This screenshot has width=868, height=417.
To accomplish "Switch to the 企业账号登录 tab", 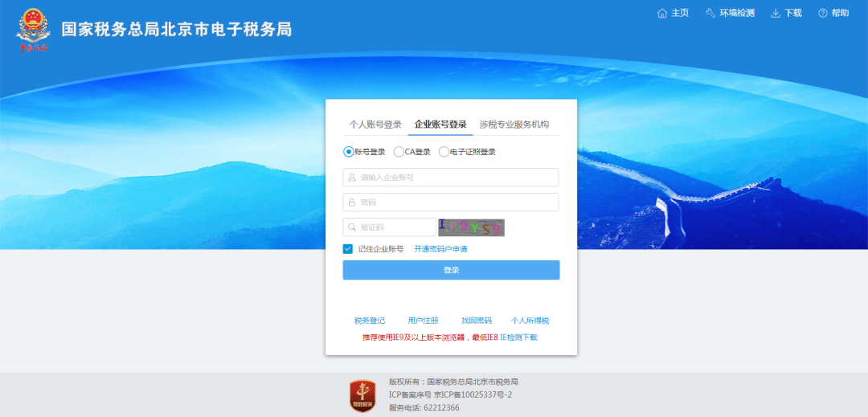I will click(x=440, y=125).
